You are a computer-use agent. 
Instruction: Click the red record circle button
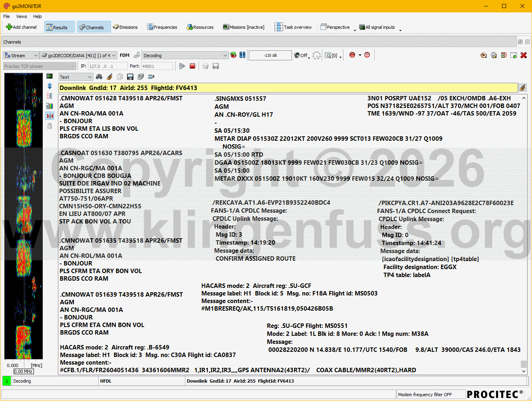352,55
